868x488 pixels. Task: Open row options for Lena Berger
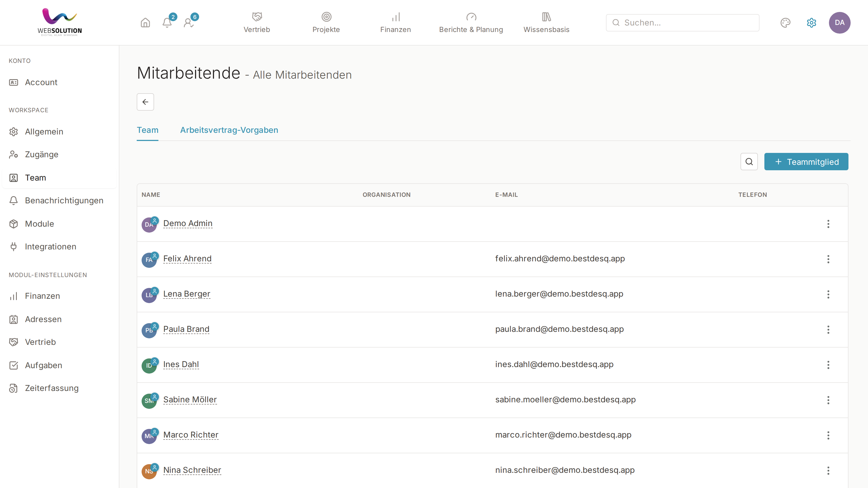(828, 294)
